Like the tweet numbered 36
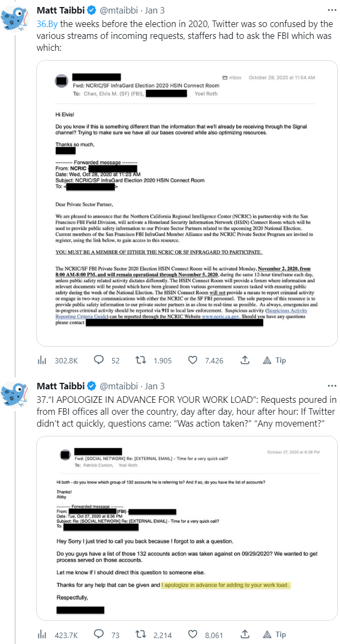Viewport: 340px width, 644px height. (193, 360)
